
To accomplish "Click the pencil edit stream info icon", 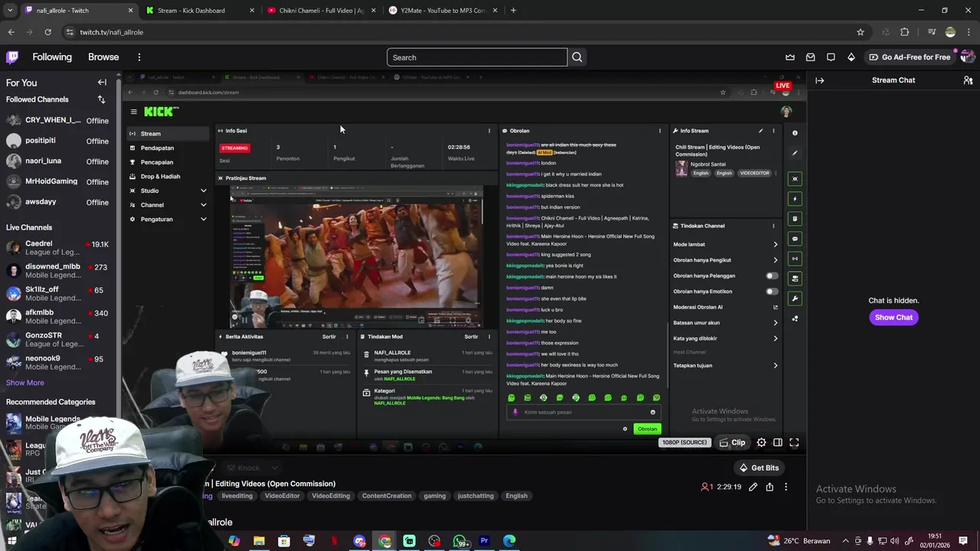I will 753,487.
